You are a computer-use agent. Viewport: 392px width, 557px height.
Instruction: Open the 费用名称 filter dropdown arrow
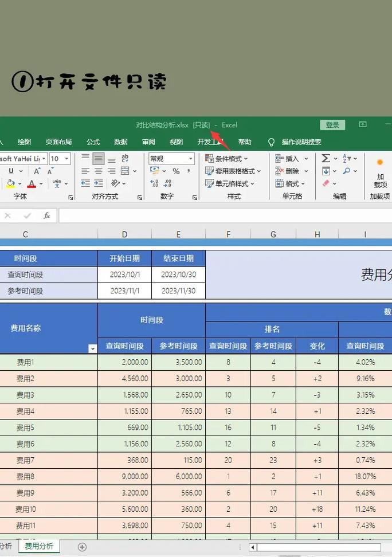[x=92, y=348]
